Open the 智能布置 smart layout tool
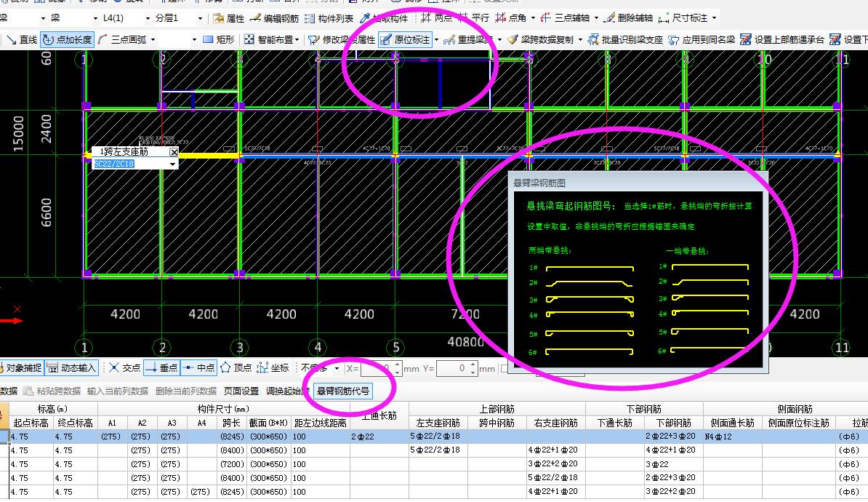Image resolution: width=868 pixels, height=502 pixels. click(x=268, y=40)
